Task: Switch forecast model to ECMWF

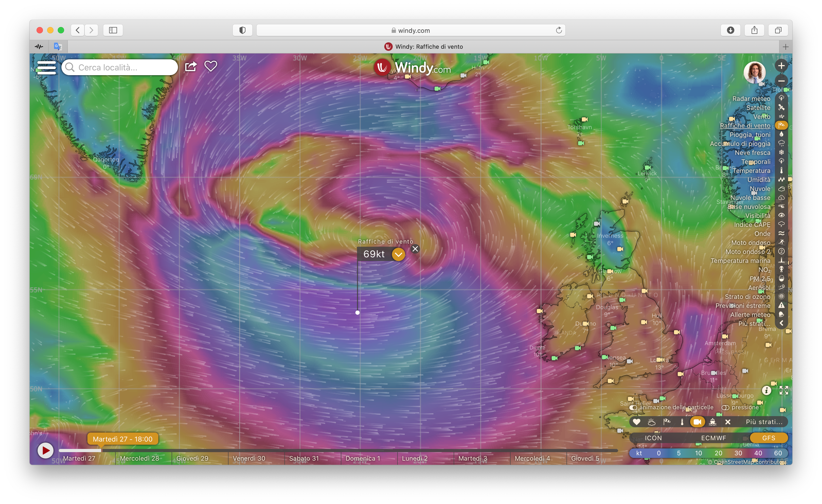Action: coord(713,438)
